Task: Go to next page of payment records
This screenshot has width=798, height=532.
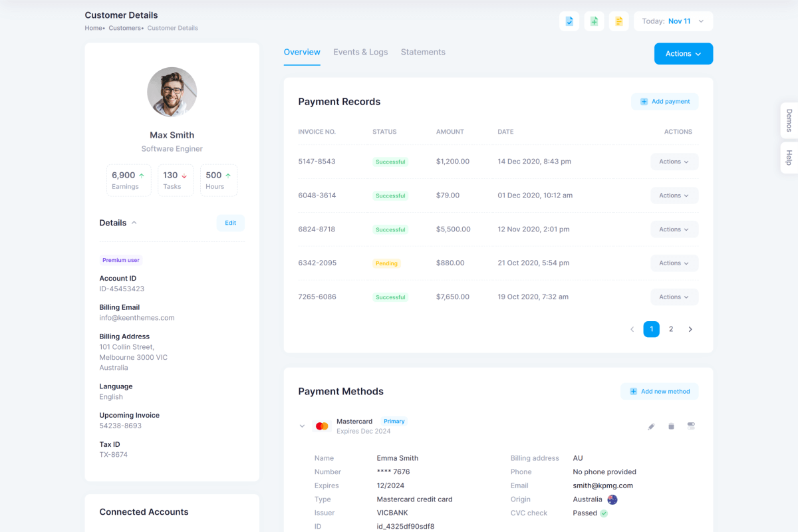Action: pyautogui.click(x=690, y=329)
